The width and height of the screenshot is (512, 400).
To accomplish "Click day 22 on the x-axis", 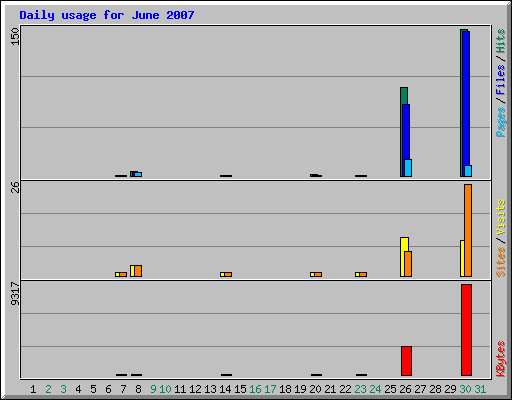I will [x=345, y=389].
